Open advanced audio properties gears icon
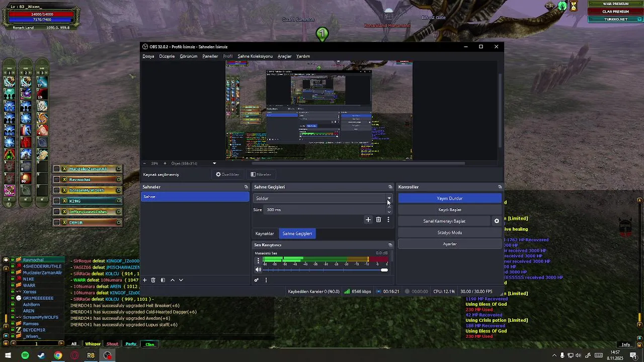This screenshot has height=362, width=644. click(x=257, y=280)
